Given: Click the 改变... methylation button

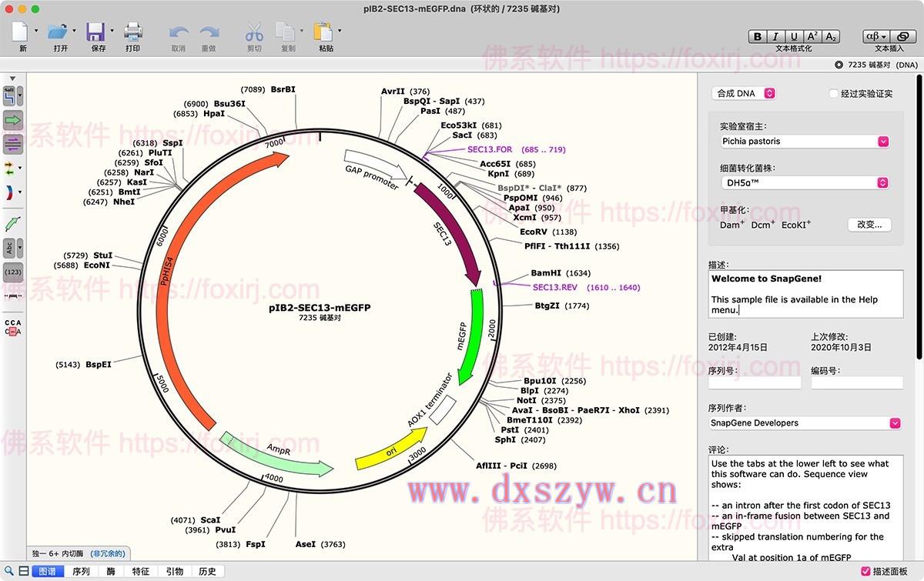Looking at the screenshot, I should [x=869, y=225].
